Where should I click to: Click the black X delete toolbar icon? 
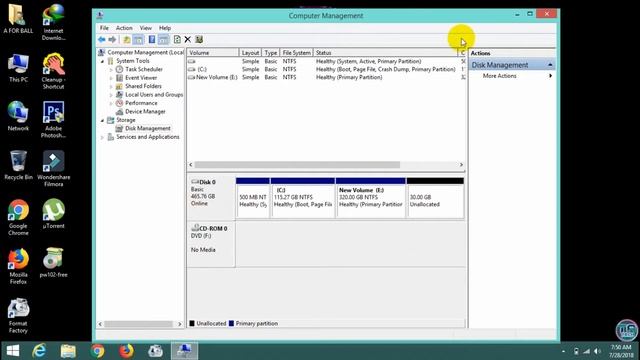tap(188, 40)
